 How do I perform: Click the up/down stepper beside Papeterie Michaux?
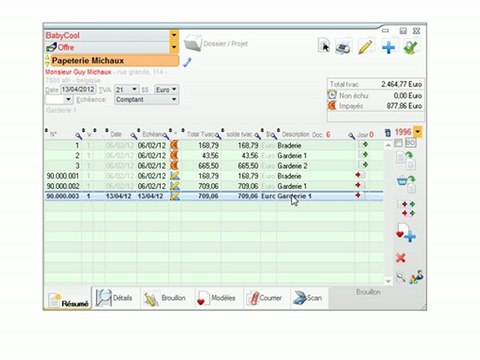coord(47,61)
